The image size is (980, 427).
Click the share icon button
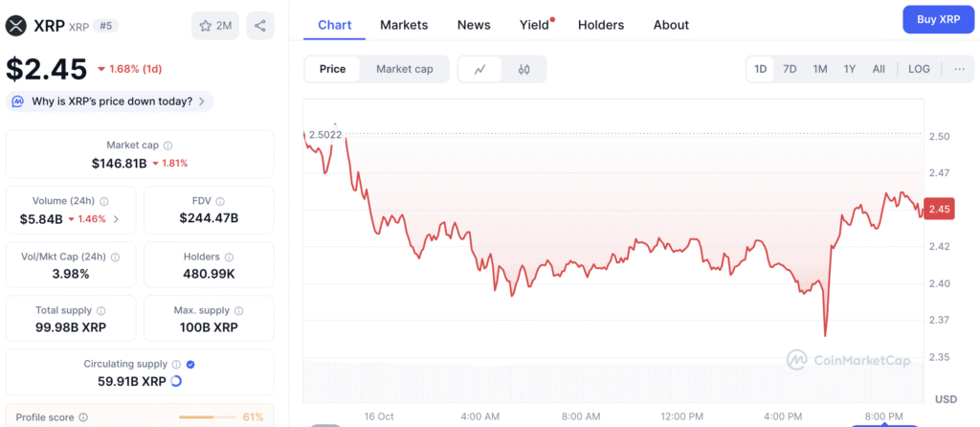260,26
